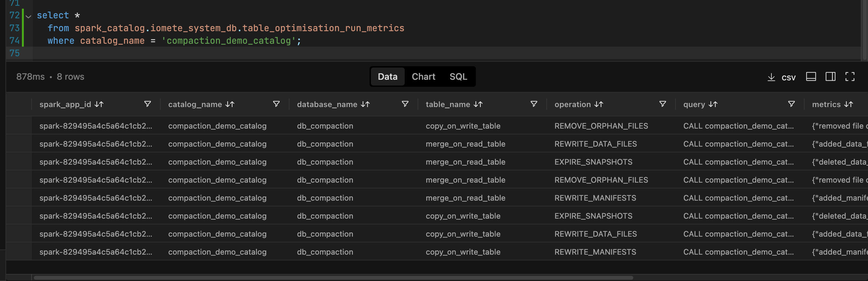Switch to bottom panel layout icon
Screen dimensions: 868x281
(x=811, y=77)
